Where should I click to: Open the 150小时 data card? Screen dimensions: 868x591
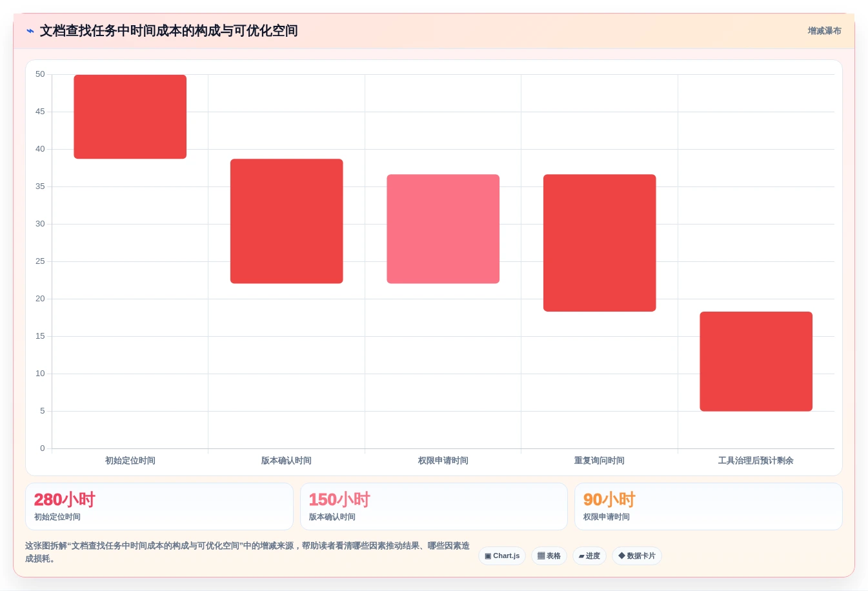click(434, 506)
